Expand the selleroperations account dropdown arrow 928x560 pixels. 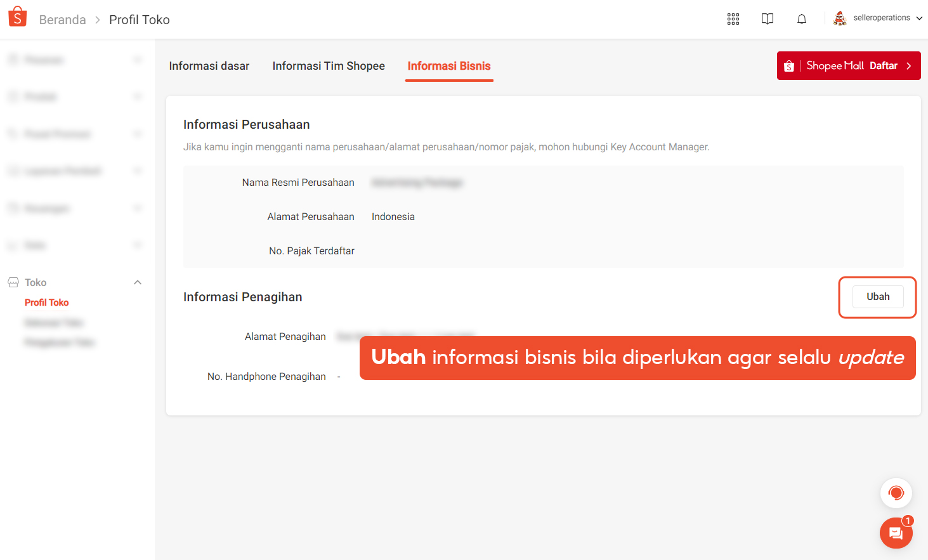pyautogui.click(x=919, y=18)
